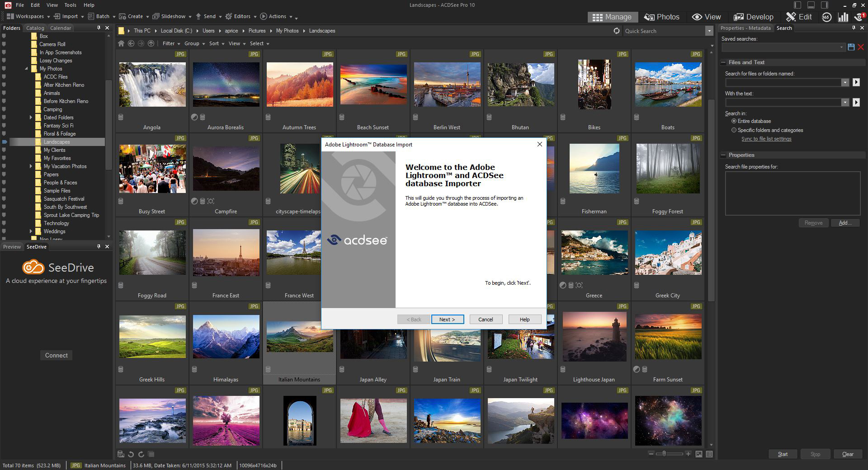Save the current search with the disk icon

pyautogui.click(x=851, y=47)
